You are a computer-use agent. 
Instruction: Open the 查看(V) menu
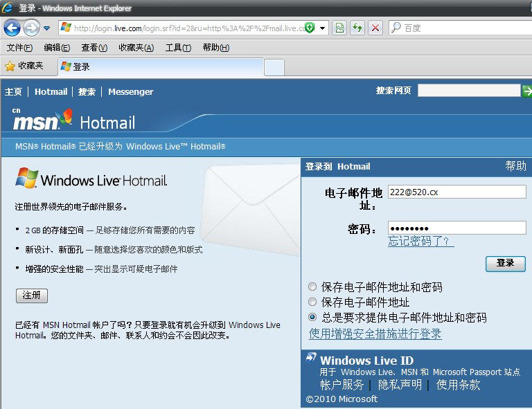(94, 48)
